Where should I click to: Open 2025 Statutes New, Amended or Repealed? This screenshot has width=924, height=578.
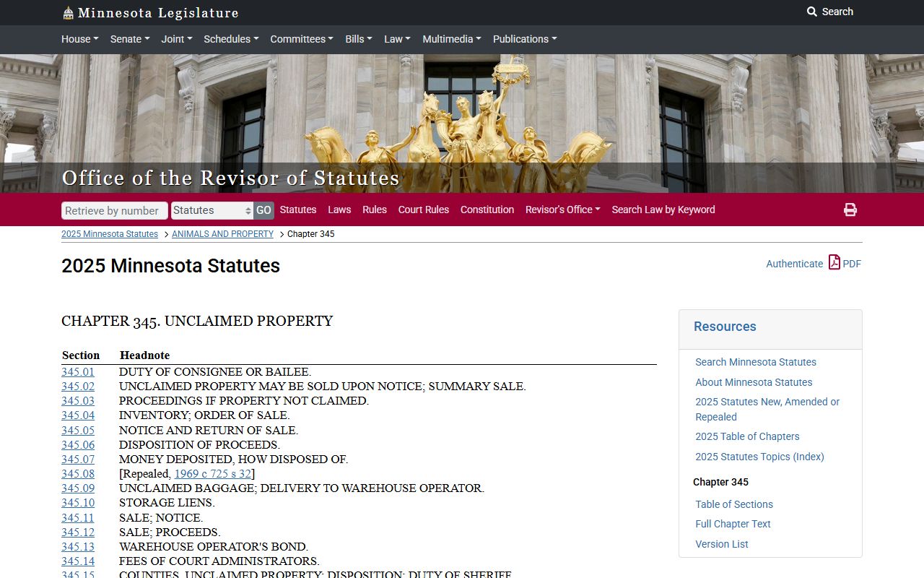click(x=767, y=409)
